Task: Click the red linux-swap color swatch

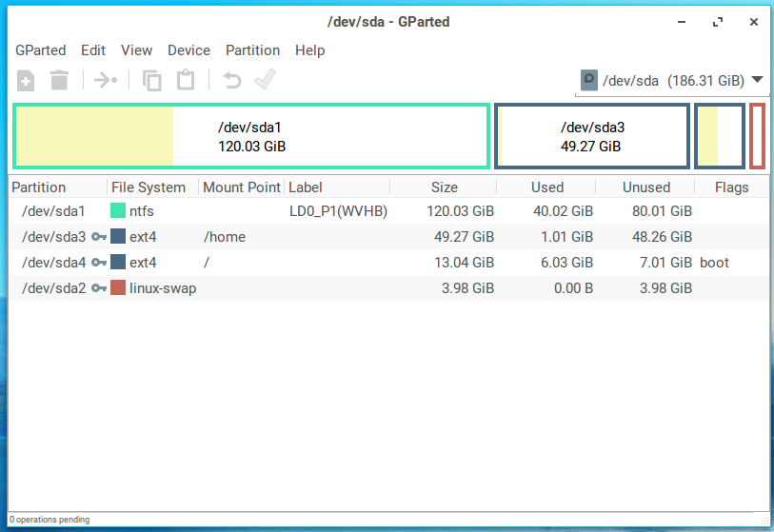Action: (118, 288)
